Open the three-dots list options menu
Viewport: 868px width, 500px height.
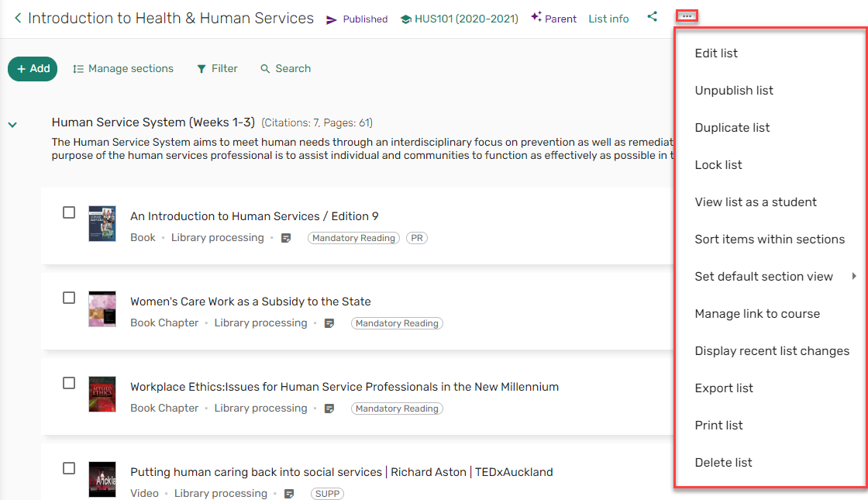click(x=687, y=16)
